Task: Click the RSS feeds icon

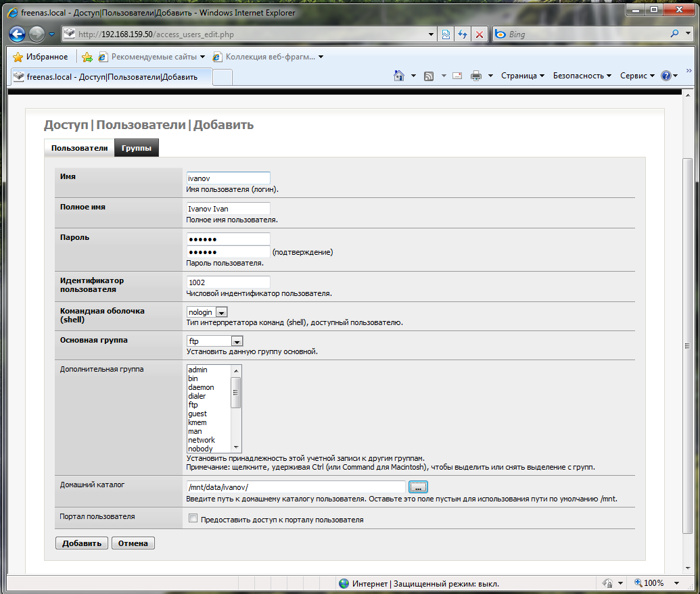Action: [x=429, y=76]
